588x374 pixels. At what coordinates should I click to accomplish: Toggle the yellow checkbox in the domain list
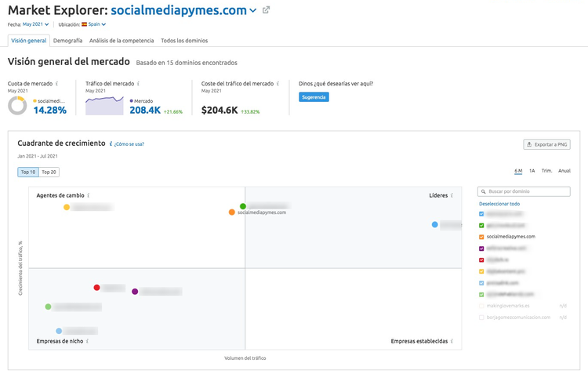481,271
